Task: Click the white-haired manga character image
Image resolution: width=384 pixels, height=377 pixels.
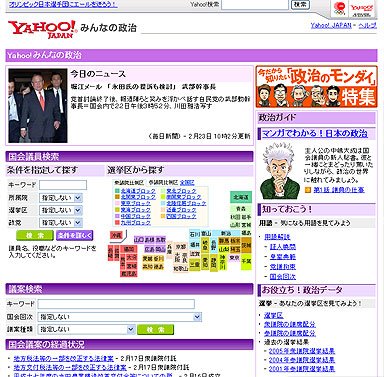Action: tap(280, 171)
